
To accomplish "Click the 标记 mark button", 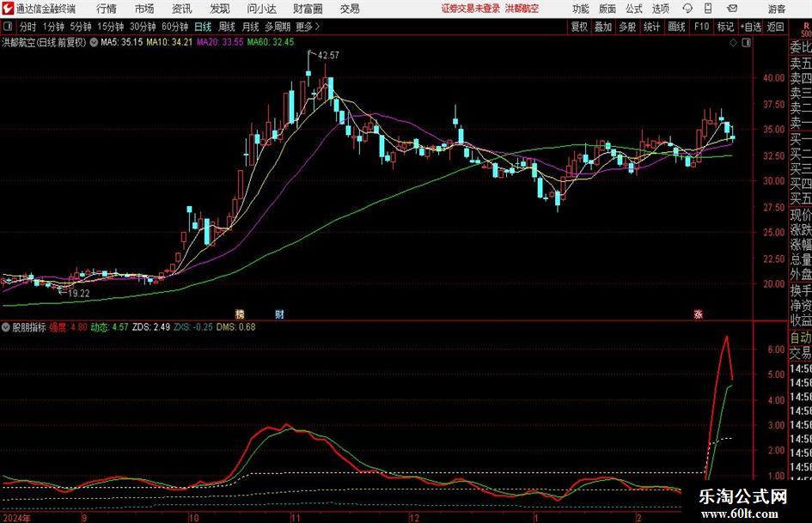I will (x=725, y=27).
